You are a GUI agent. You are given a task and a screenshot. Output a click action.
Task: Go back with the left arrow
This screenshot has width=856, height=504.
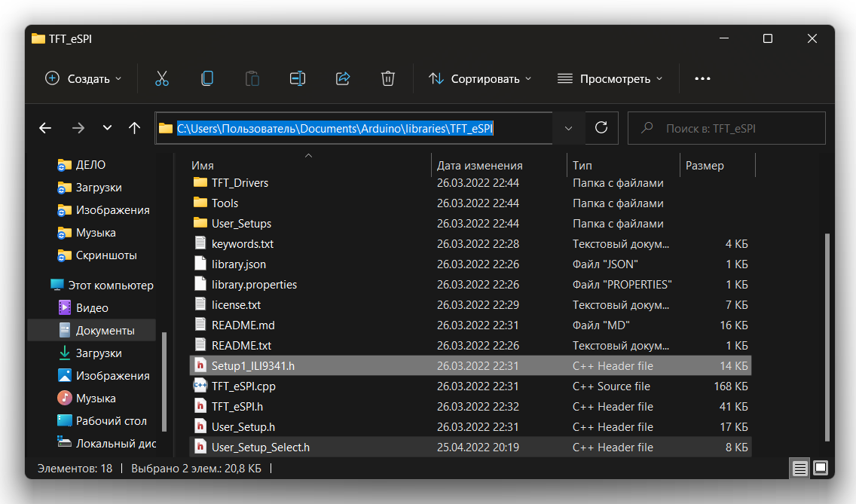45,128
